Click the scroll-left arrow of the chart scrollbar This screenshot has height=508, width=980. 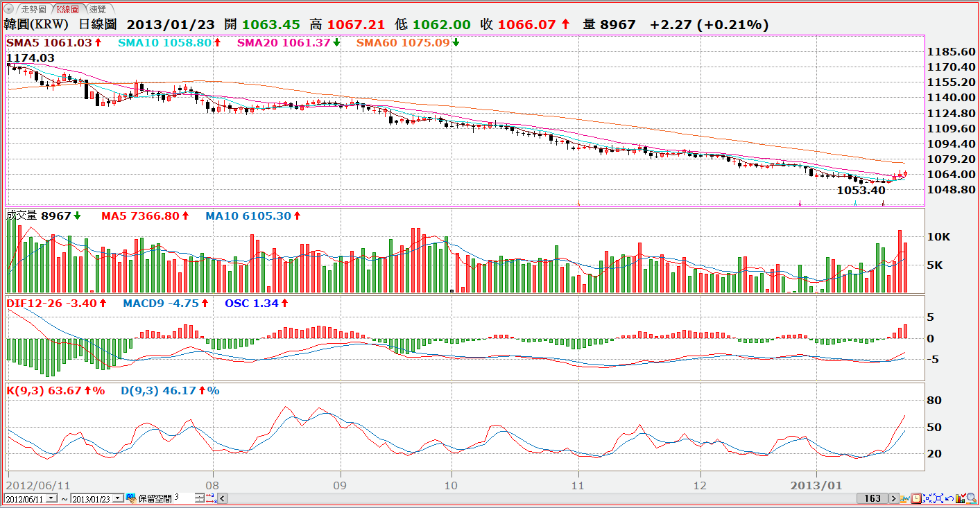click(223, 498)
